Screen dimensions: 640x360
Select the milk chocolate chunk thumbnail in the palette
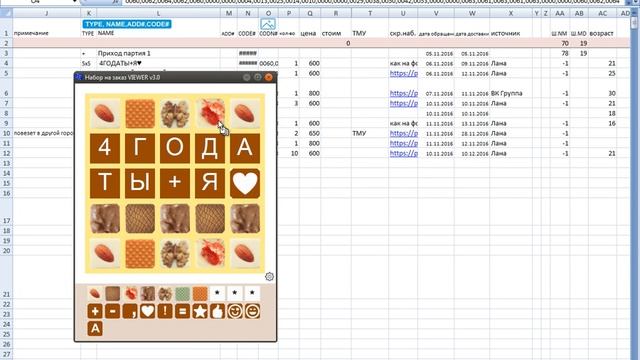pyautogui.click(x=148, y=293)
